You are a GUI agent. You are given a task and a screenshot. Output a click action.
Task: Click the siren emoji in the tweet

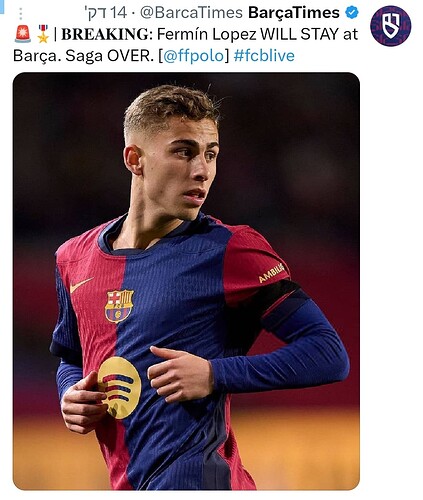pos(23,34)
